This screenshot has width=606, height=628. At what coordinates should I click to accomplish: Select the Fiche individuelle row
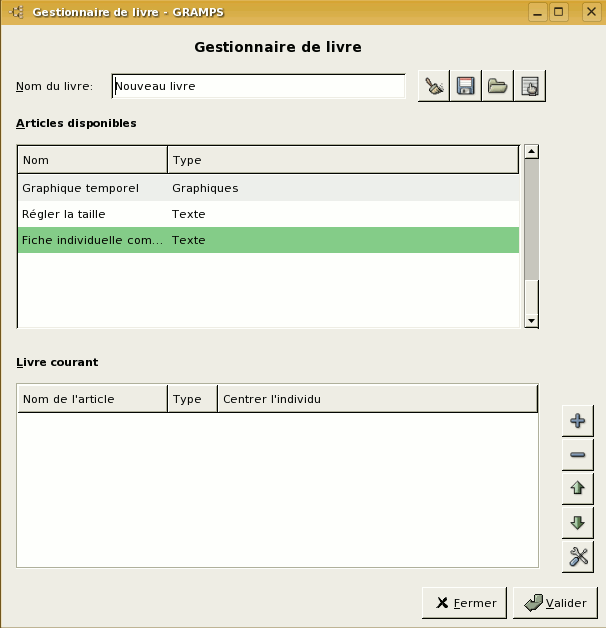coord(90,240)
